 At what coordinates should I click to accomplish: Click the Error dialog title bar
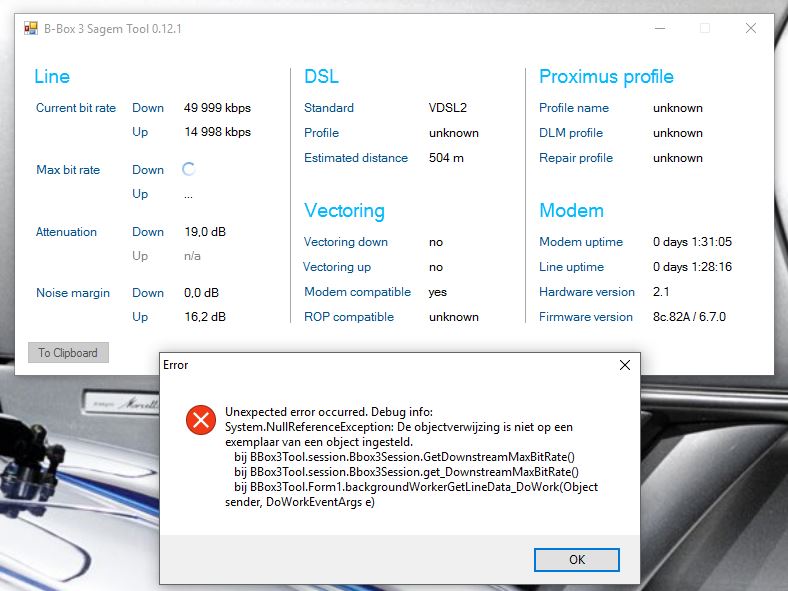pos(380,365)
